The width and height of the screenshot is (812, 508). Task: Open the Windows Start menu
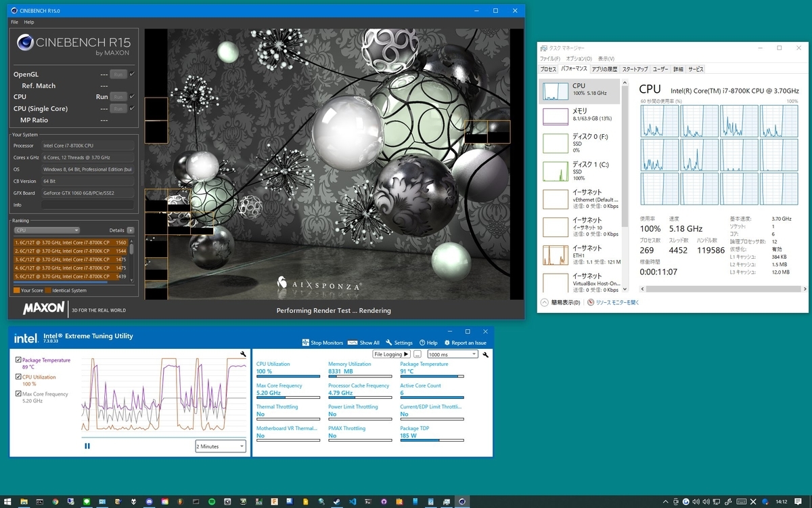tap(7, 502)
